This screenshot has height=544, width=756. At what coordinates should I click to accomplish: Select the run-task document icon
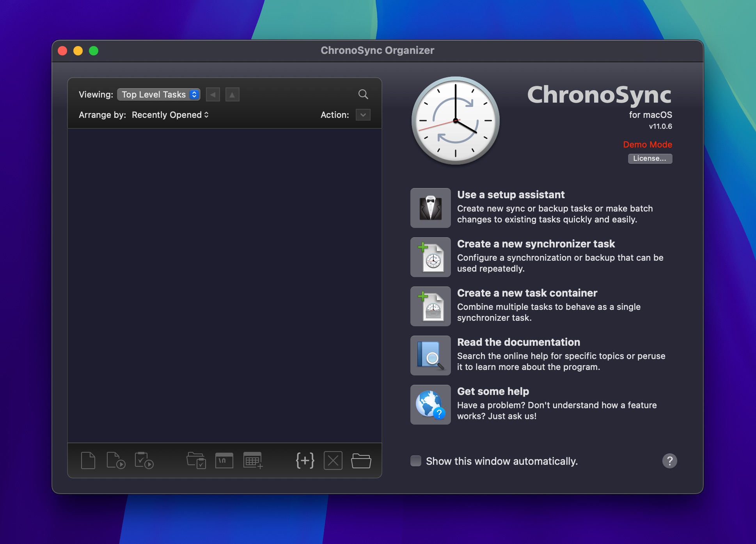pos(116,460)
